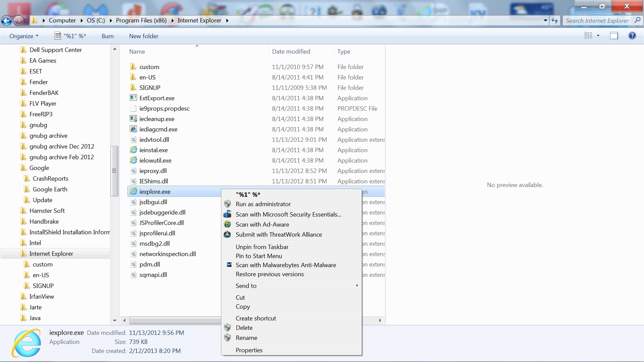
Task: Expand the arrow after Program Files (x86) breadcrumb
Action: (172, 20)
